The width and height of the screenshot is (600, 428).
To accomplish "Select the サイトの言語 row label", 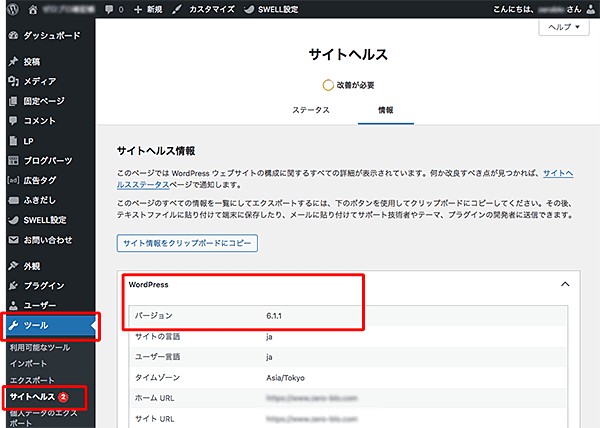I will [157, 337].
